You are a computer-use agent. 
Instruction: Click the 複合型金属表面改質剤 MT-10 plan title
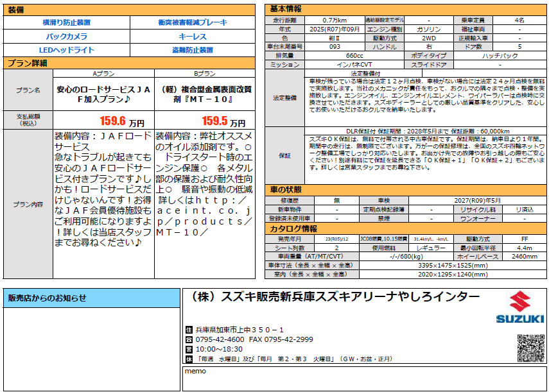pyautogui.click(x=205, y=94)
